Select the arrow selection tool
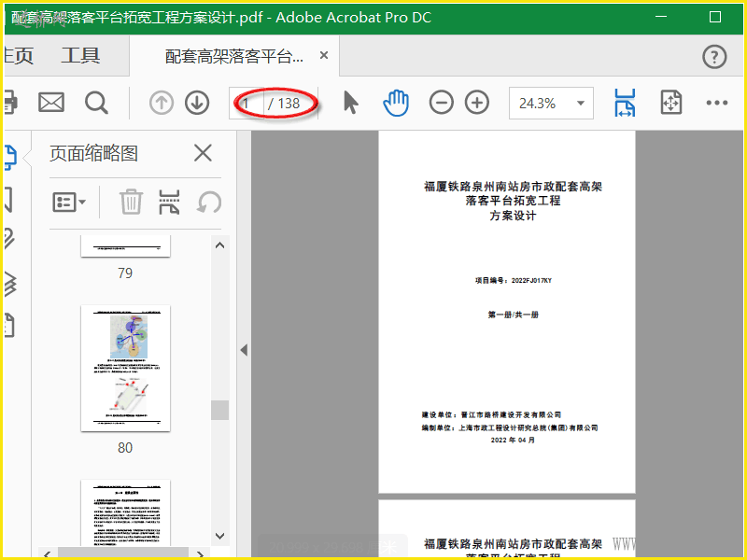Image resolution: width=747 pixels, height=560 pixels. pyautogui.click(x=351, y=103)
